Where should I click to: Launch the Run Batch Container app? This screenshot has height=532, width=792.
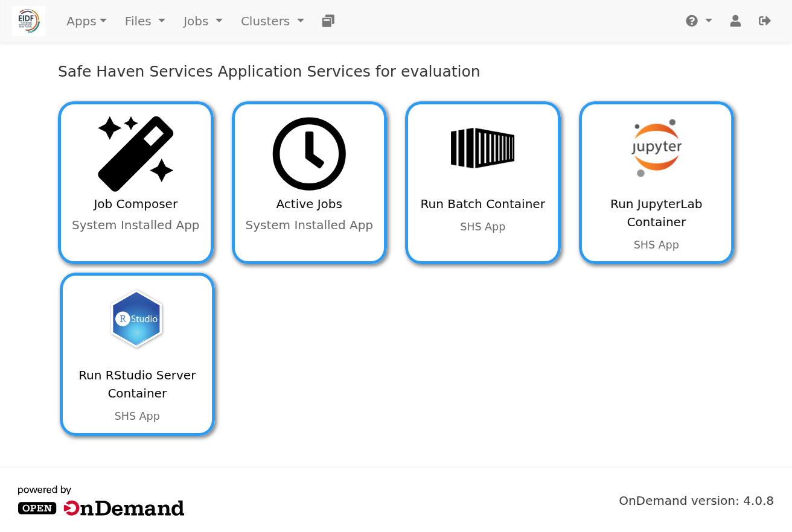coord(482,181)
